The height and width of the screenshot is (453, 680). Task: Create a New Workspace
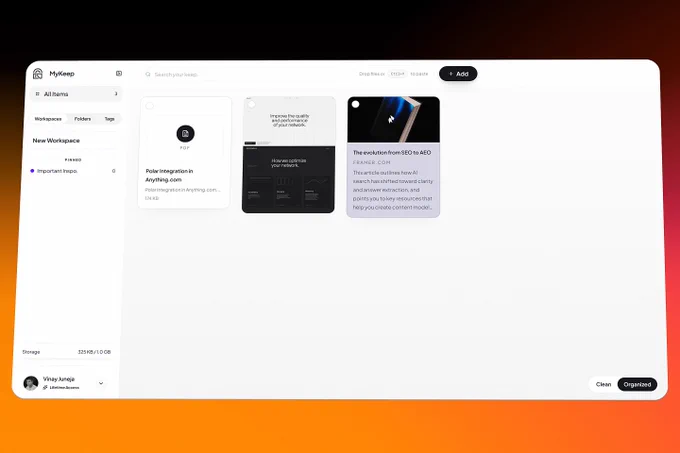pyautogui.click(x=56, y=140)
